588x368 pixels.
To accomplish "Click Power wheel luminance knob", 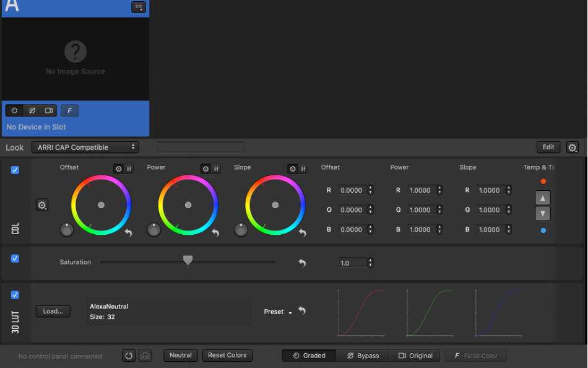I will [153, 230].
